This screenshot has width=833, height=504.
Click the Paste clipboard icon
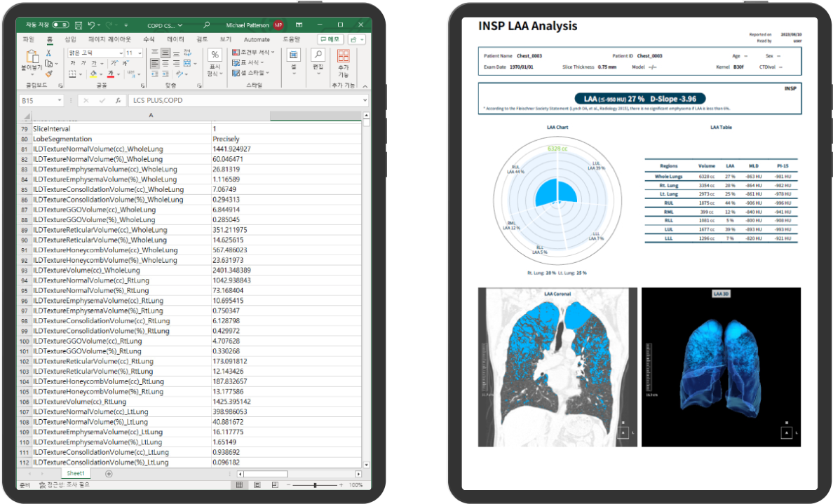(x=32, y=56)
